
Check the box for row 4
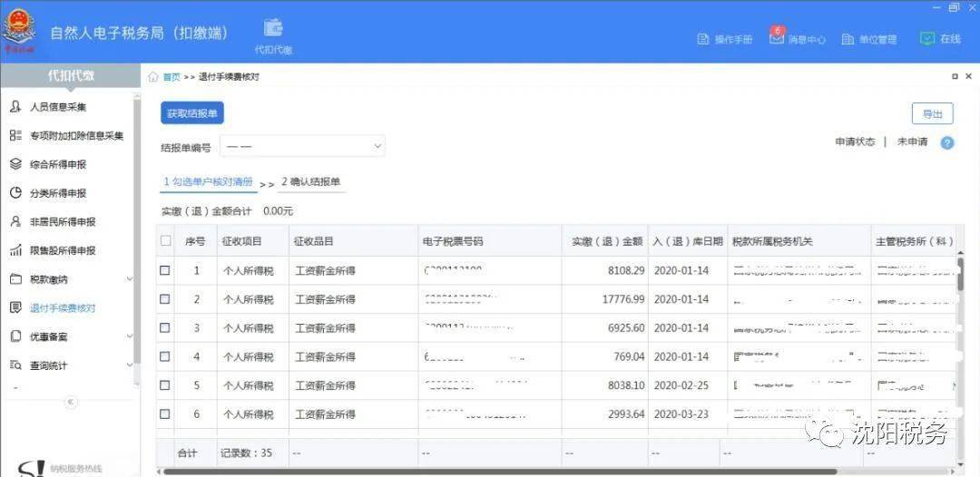pos(165,356)
